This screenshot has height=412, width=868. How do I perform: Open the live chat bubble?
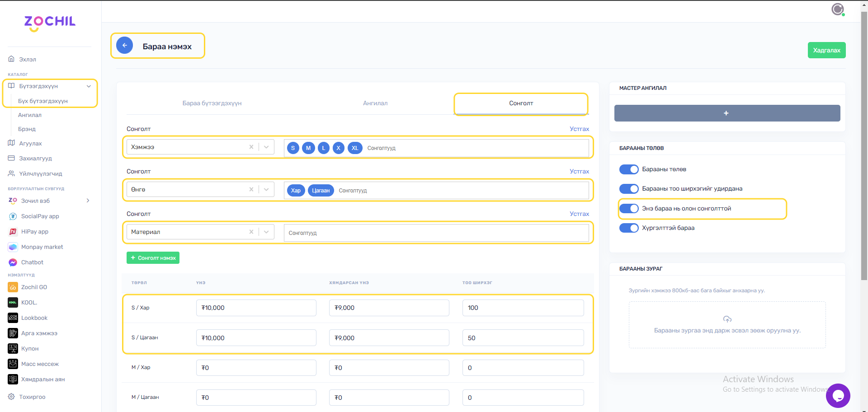pyautogui.click(x=838, y=396)
